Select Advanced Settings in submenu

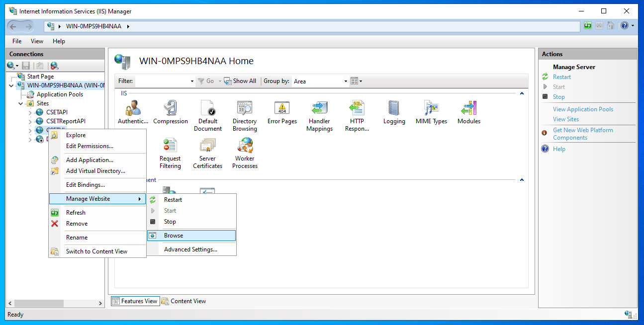(x=191, y=249)
